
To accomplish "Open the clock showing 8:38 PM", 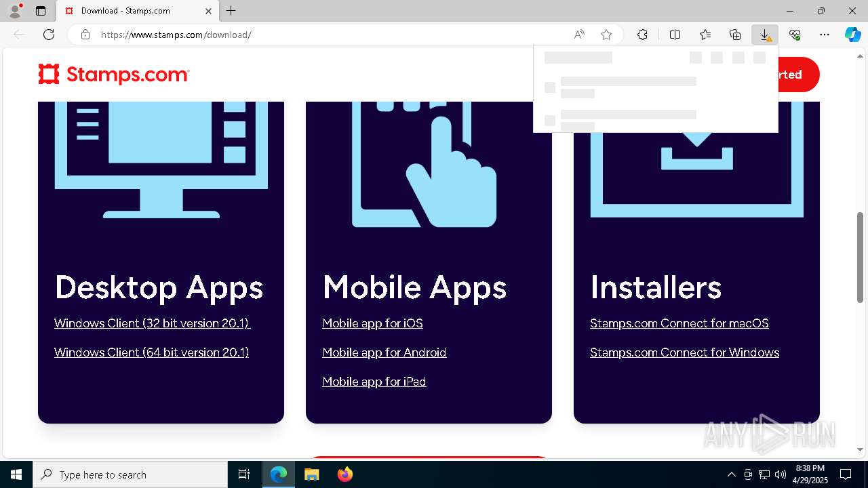I will [810, 474].
